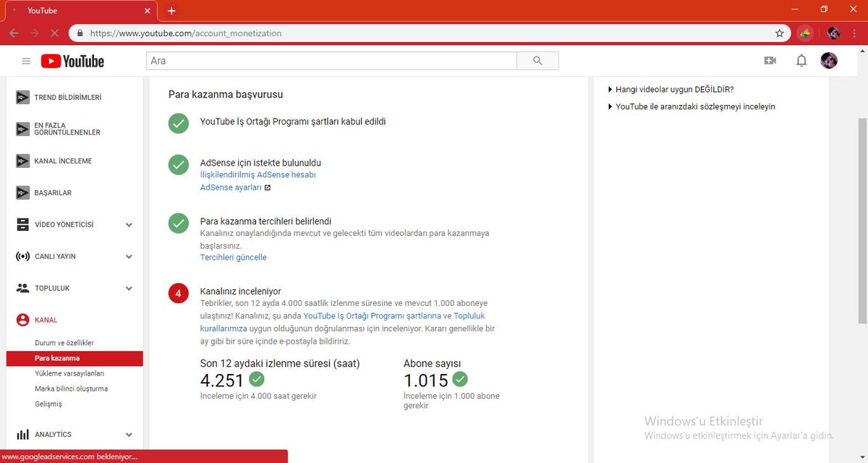Click the Başarılar sidebar icon
Screen dimensions: 868x463
(22, 192)
